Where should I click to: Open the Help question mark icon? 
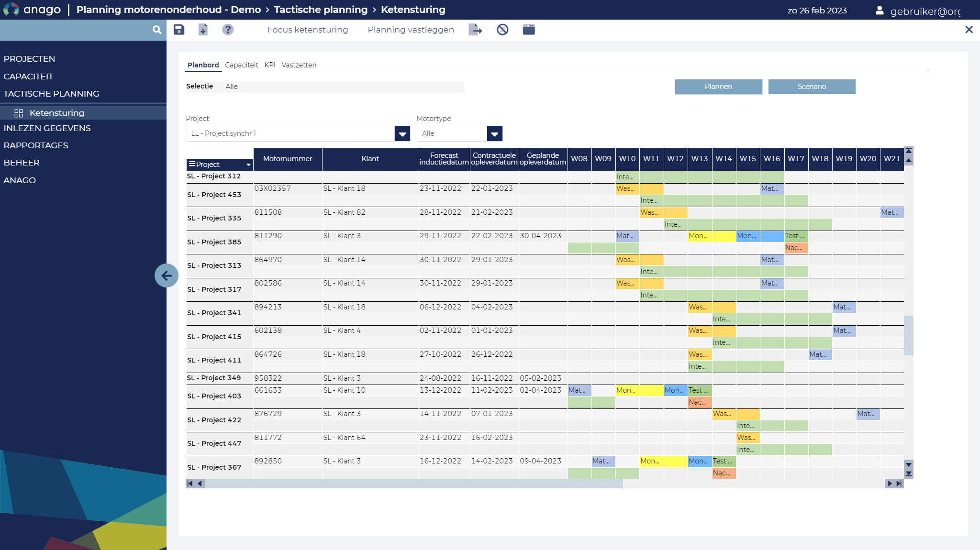coord(228,29)
